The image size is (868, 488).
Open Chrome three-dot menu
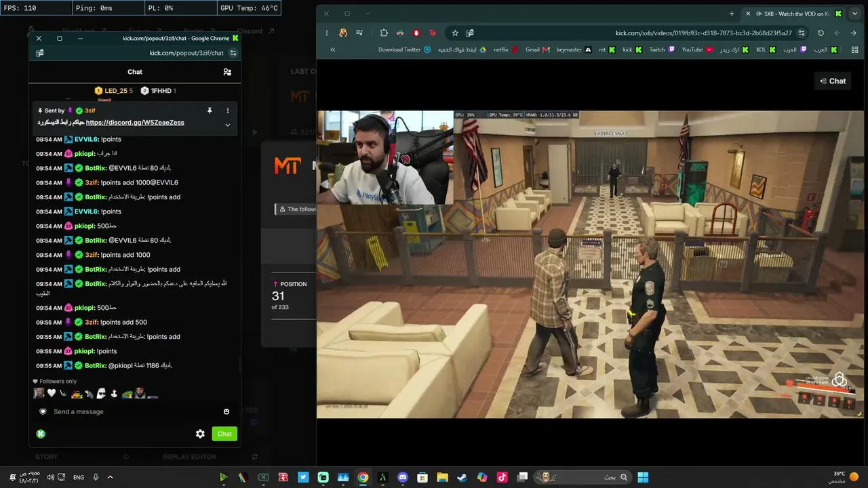coord(327,33)
